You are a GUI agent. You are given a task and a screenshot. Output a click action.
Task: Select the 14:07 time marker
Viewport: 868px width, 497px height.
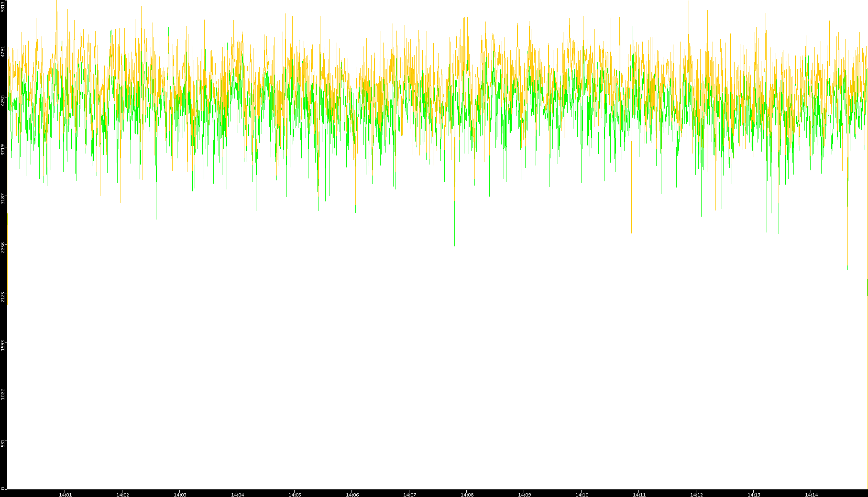[x=409, y=495]
